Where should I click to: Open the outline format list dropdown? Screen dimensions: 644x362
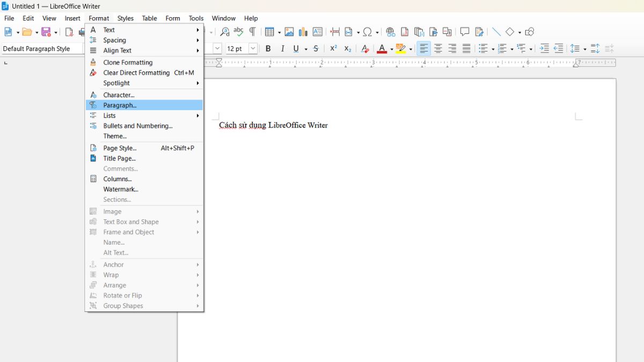click(531, 49)
